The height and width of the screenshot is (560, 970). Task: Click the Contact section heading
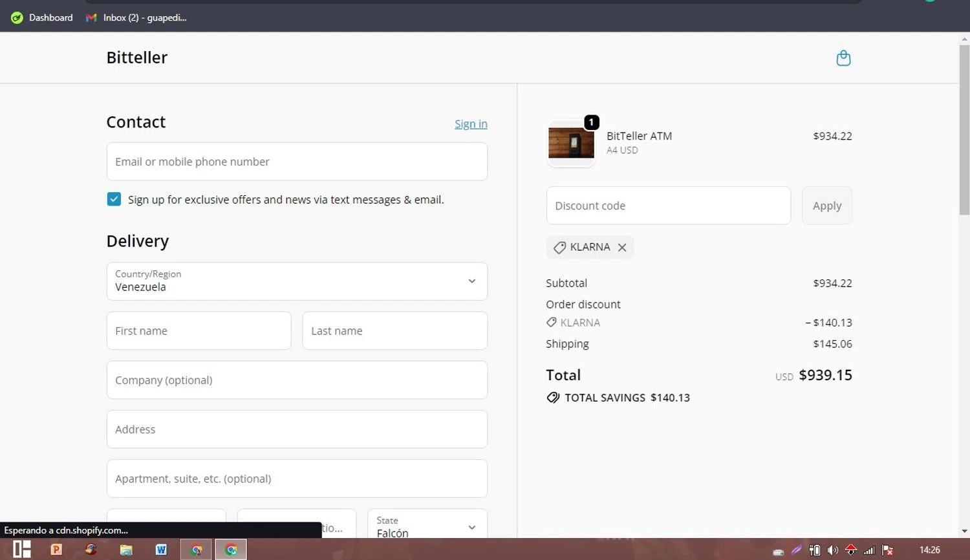(136, 122)
